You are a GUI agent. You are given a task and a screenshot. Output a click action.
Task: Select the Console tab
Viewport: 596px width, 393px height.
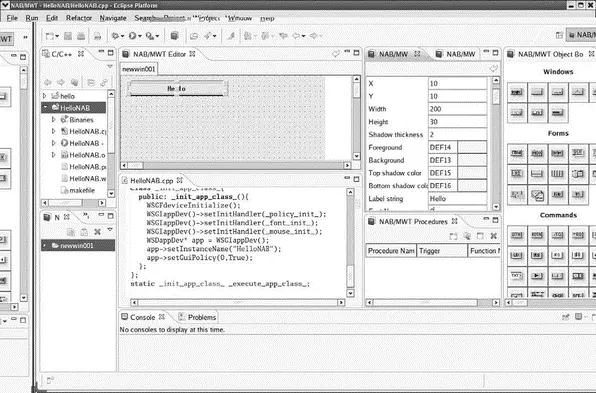(143, 317)
